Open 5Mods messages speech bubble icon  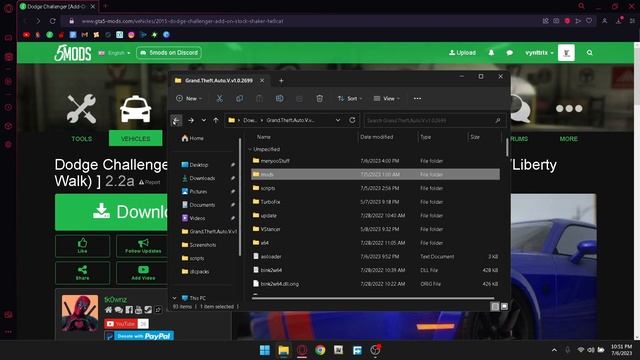[x=509, y=53]
